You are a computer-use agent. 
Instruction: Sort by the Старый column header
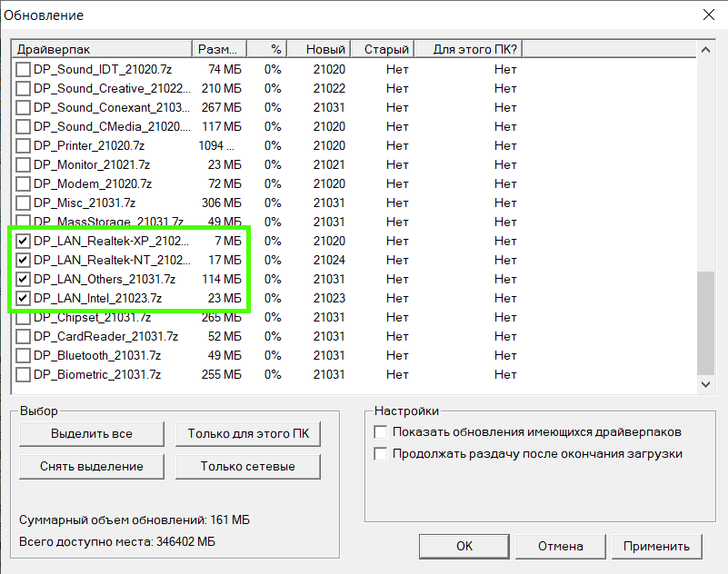pyautogui.click(x=382, y=49)
